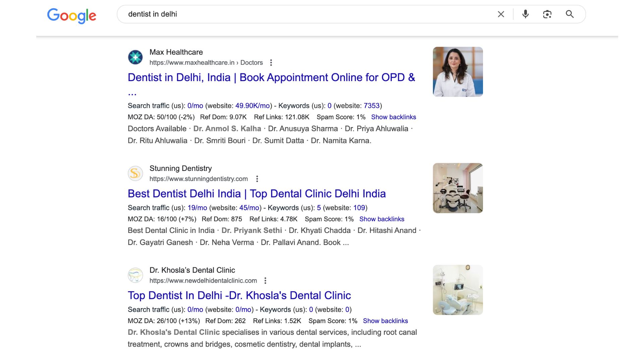Start voice search with the microphone icon
The width and height of the screenshot is (644, 362).
coord(525,14)
